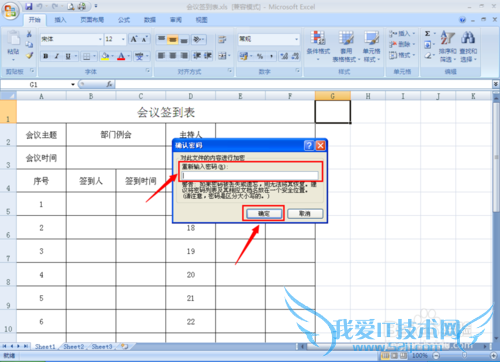Open the 删除 cells delete dropdown
The height and width of the screenshot is (362, 500).
point(402,44)
